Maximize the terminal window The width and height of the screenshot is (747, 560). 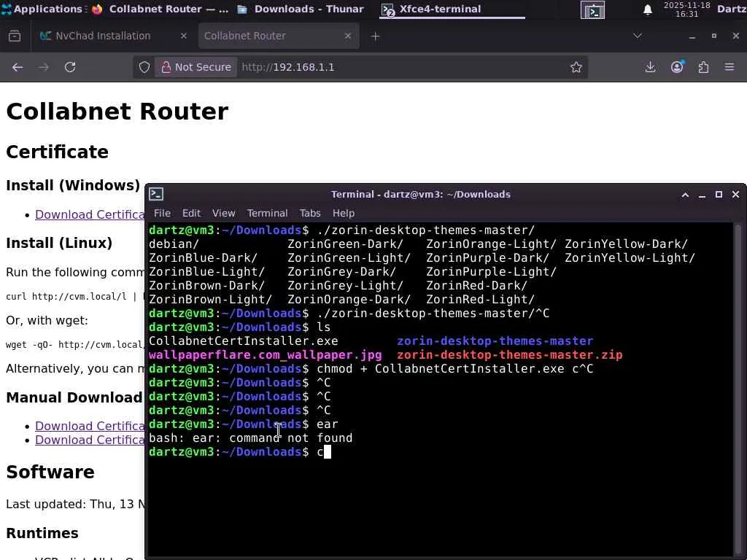pos(719,194)
